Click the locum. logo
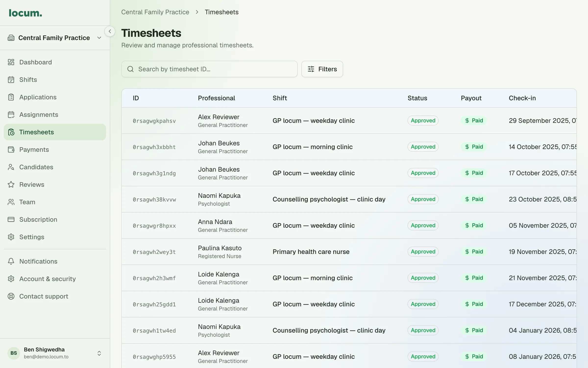 tap(25, 13)
